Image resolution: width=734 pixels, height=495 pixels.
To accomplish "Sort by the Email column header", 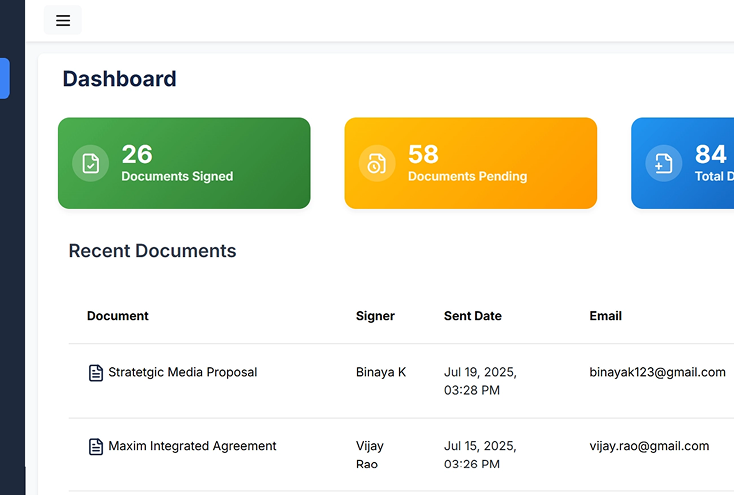I will pyautogui.click(x=605, y=316).
